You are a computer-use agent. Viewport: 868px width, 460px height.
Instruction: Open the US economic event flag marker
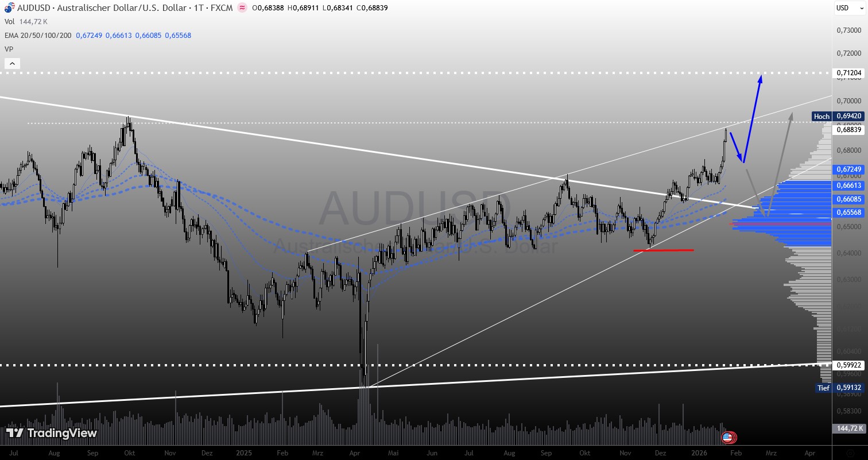(x=727, y=438)
